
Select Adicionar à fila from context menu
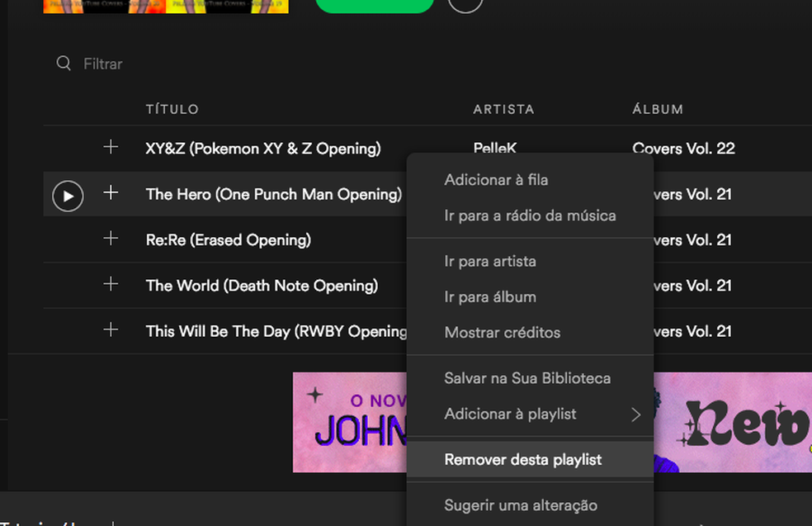[496, 180]
